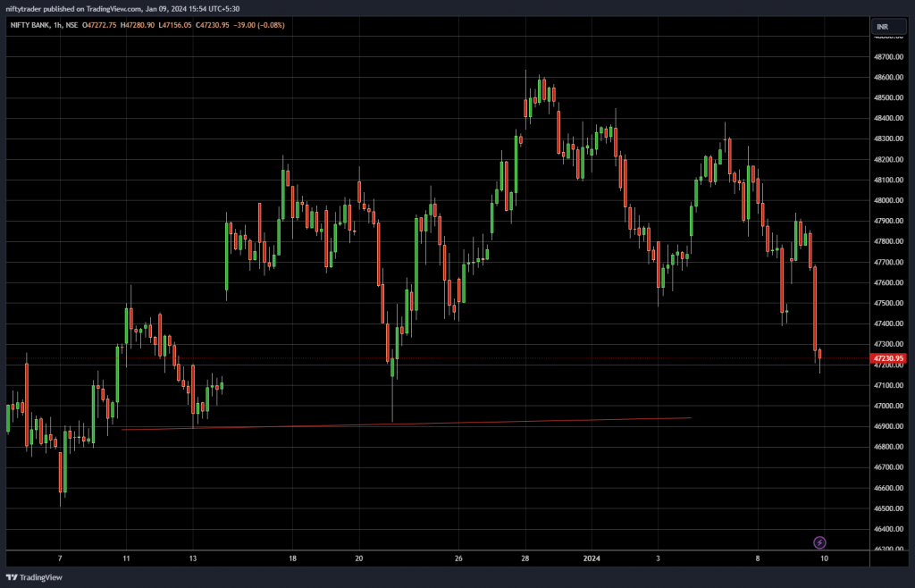The image size is (915, 588).
Task: Click the close value C47230.95 in the legend
Action: pyautogui.click(x=213, y=26)
